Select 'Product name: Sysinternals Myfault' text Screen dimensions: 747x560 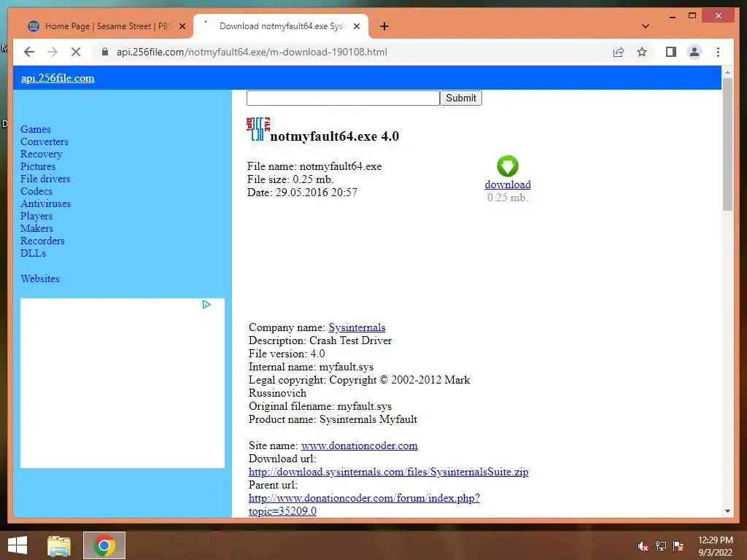[x=333, y=419]
